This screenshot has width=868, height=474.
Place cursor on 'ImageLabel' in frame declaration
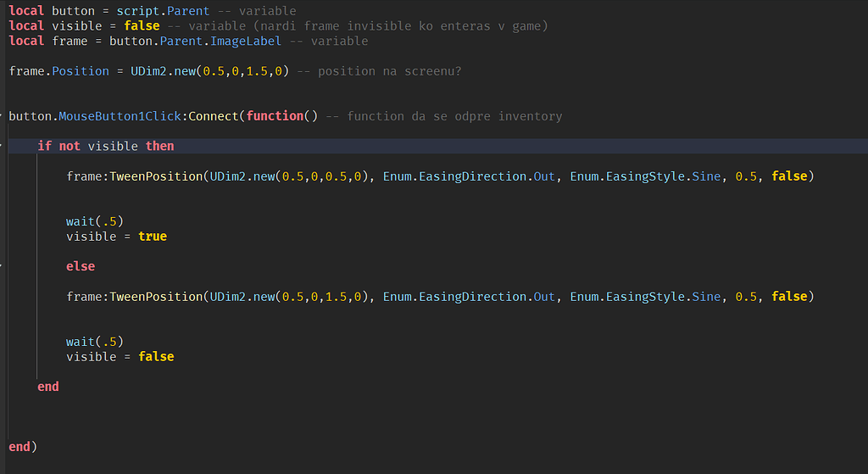point(246,42)
